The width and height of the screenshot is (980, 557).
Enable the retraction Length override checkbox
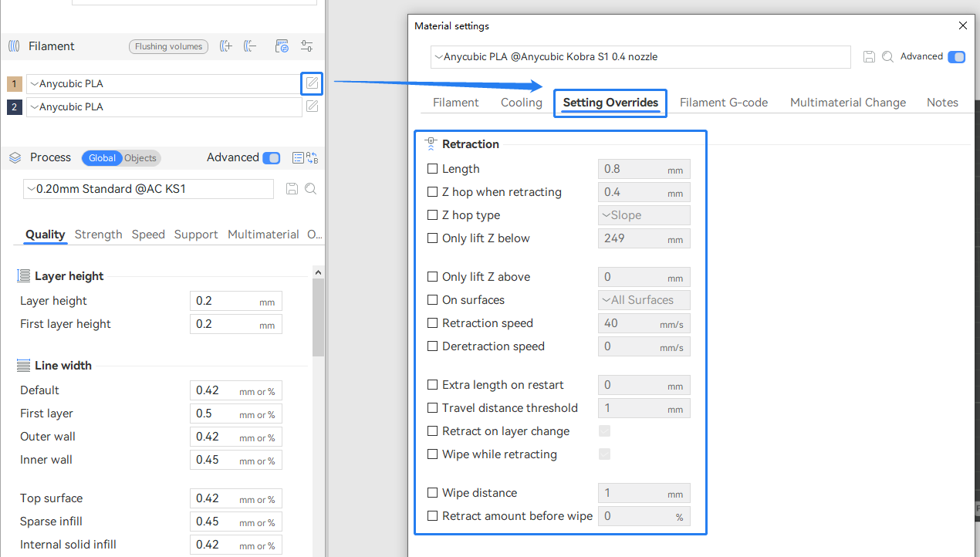[432, 169]
